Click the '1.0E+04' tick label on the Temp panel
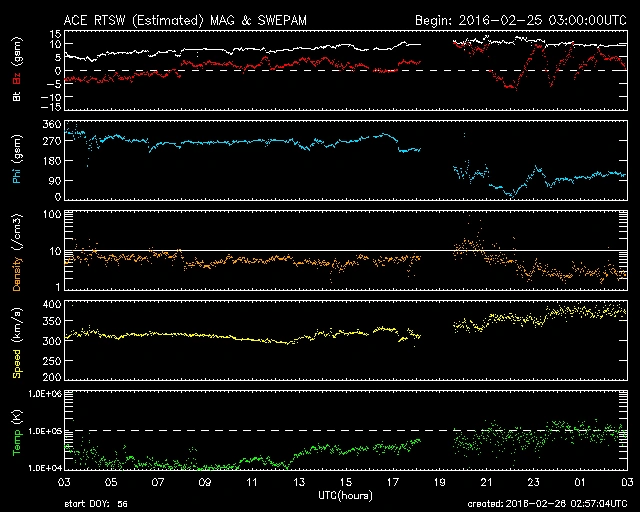This screenshot has width=640, height=512. coord(45,468)
